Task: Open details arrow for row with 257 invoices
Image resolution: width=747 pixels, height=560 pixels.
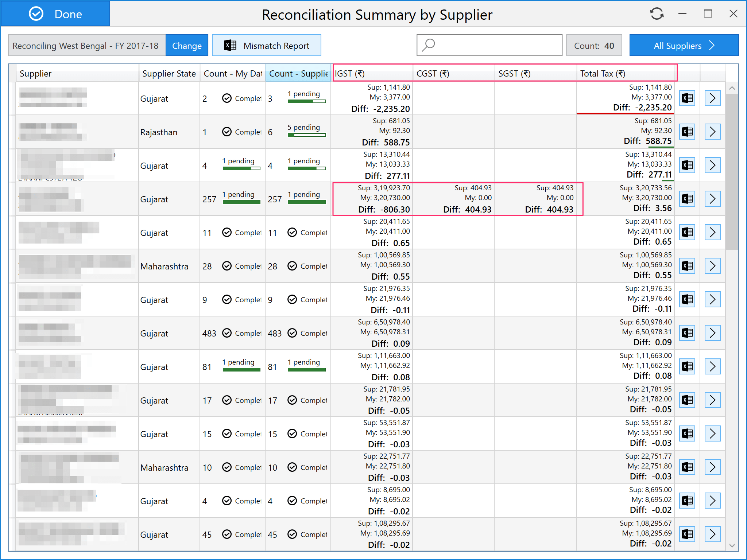Action: [x=712, y=199]
